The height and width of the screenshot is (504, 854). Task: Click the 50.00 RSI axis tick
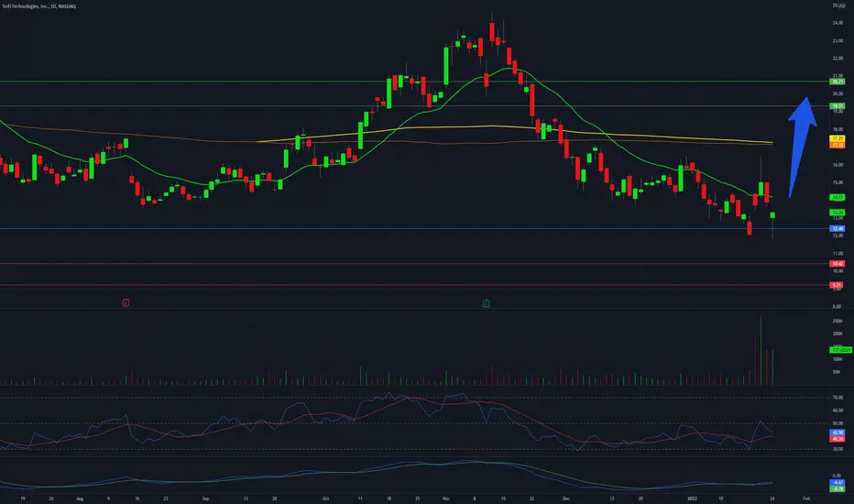click(x=838, y=423)
